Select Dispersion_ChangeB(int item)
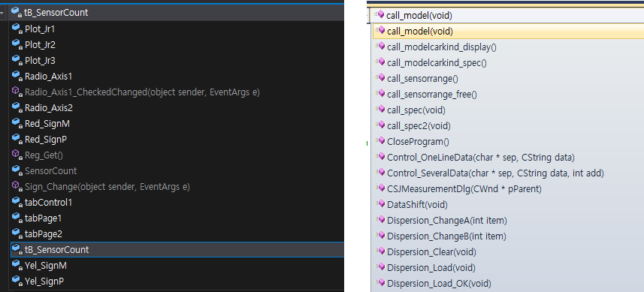 coord(447,236)
